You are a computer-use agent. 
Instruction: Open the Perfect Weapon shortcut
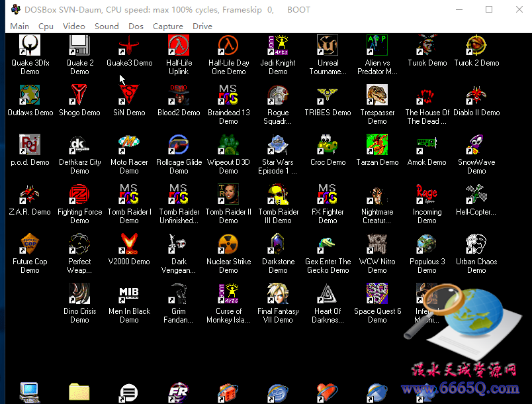click(79, 244)
